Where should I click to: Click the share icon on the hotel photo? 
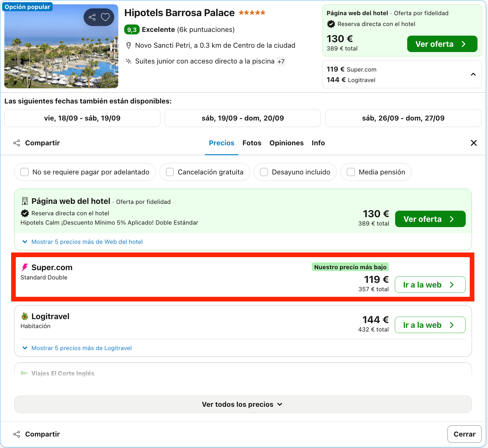tap(92, 17)
